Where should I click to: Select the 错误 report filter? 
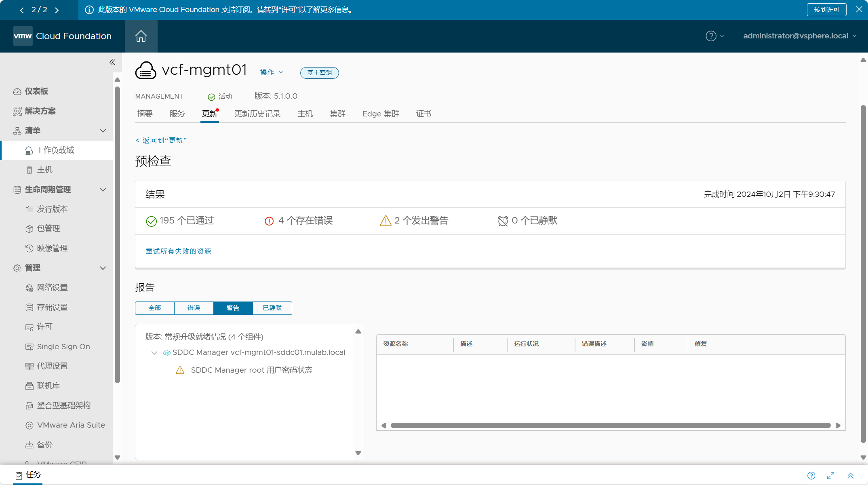click(194, 308)
